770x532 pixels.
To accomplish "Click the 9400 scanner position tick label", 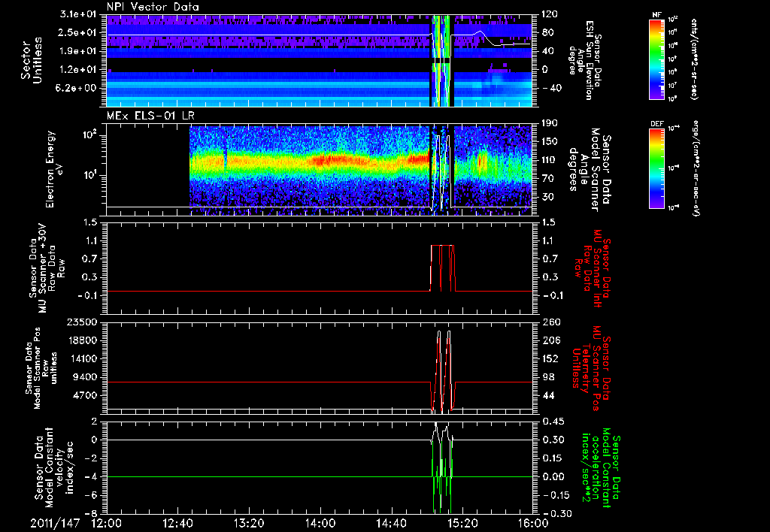I will (86, 377).
